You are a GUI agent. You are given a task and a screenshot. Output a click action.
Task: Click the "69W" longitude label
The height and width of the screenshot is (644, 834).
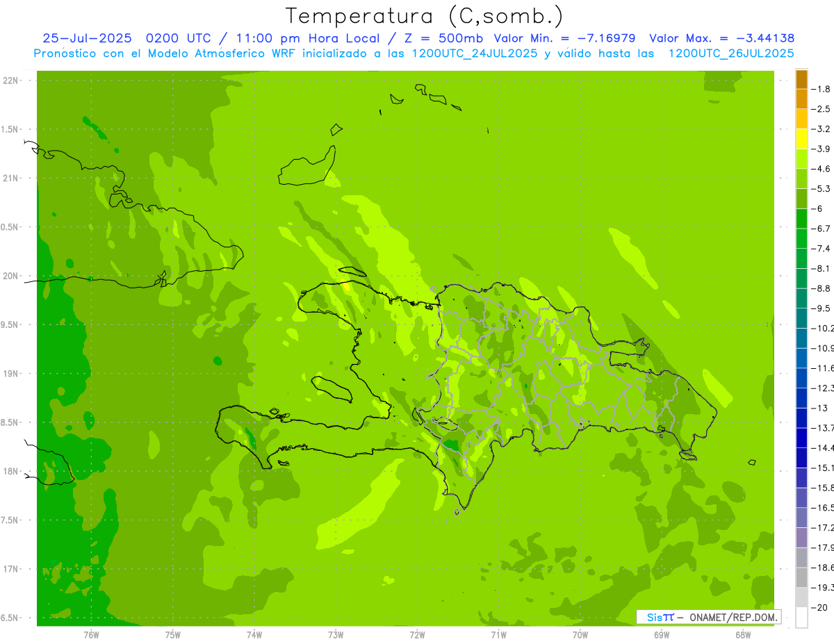point(662,635)
